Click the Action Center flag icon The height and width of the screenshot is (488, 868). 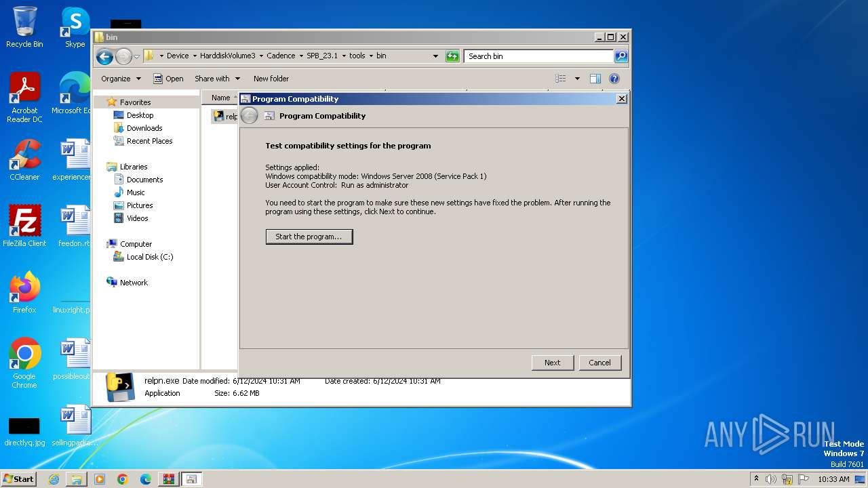[x=804, y=479]
